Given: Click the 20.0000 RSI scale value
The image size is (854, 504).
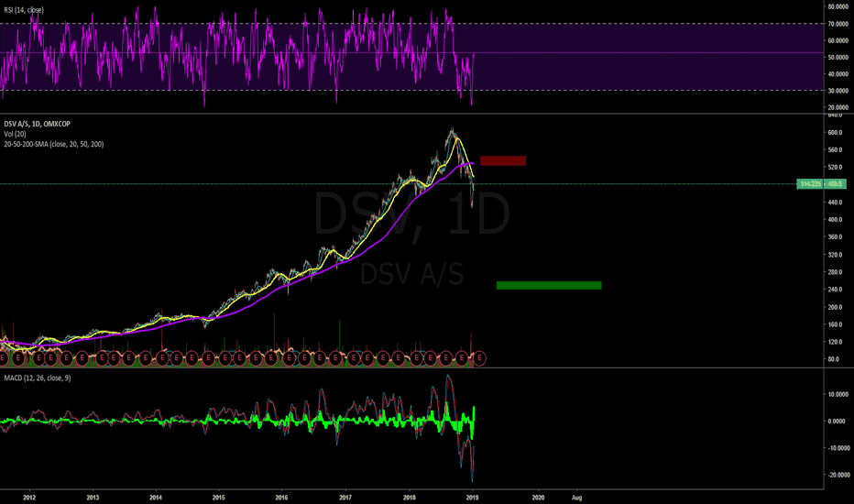Looking at the screenshot, I should tap(838, 108).
